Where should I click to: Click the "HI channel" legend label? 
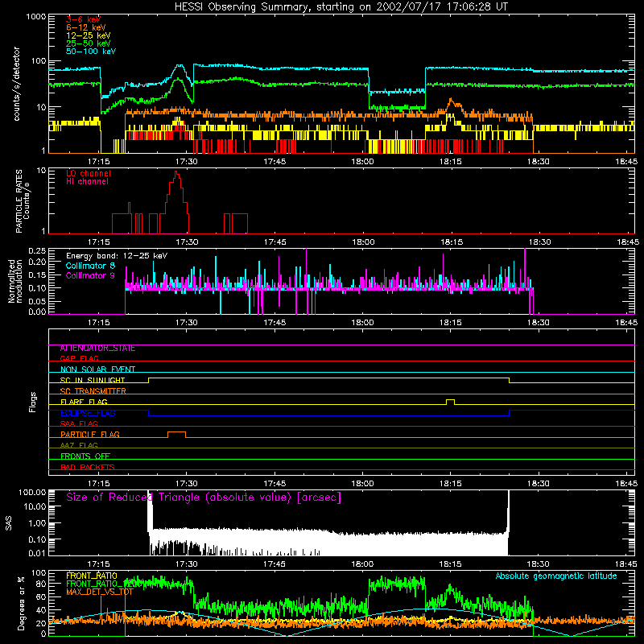[x=88, y=181]
